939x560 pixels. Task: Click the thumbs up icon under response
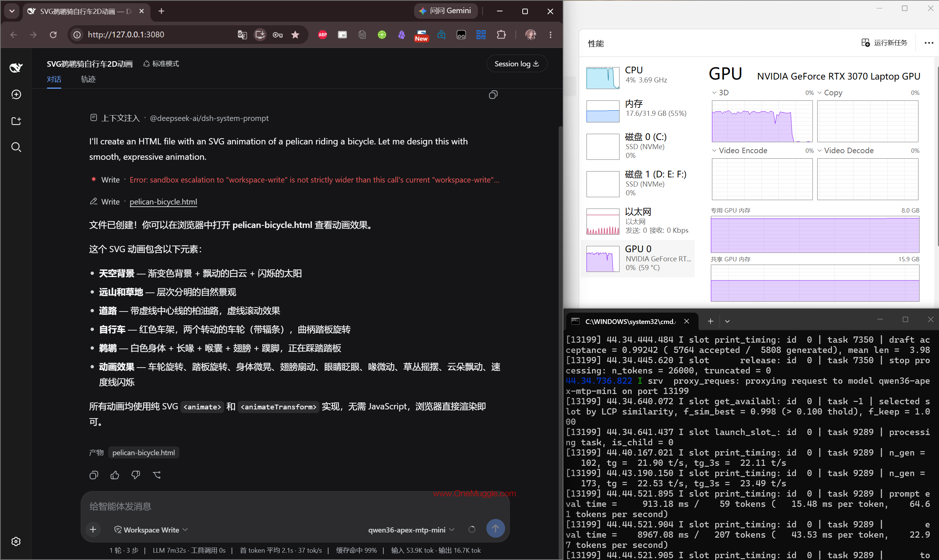(115, 475)
